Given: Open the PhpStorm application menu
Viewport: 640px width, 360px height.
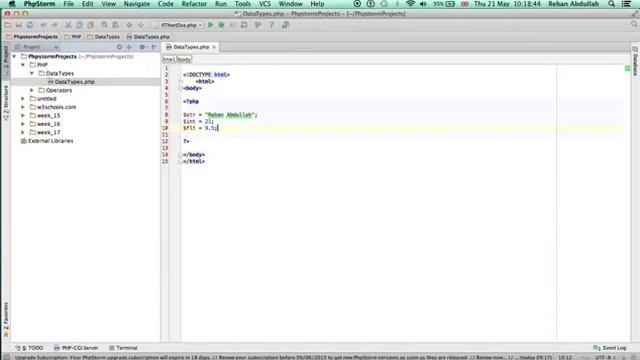Looking at the screenshot, I should 39,4.
